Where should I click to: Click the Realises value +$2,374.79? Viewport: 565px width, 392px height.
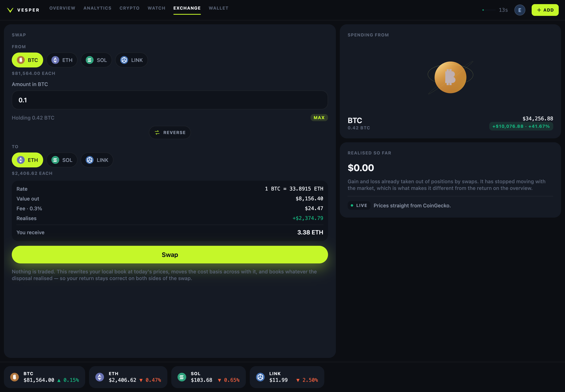pos(308,218)
